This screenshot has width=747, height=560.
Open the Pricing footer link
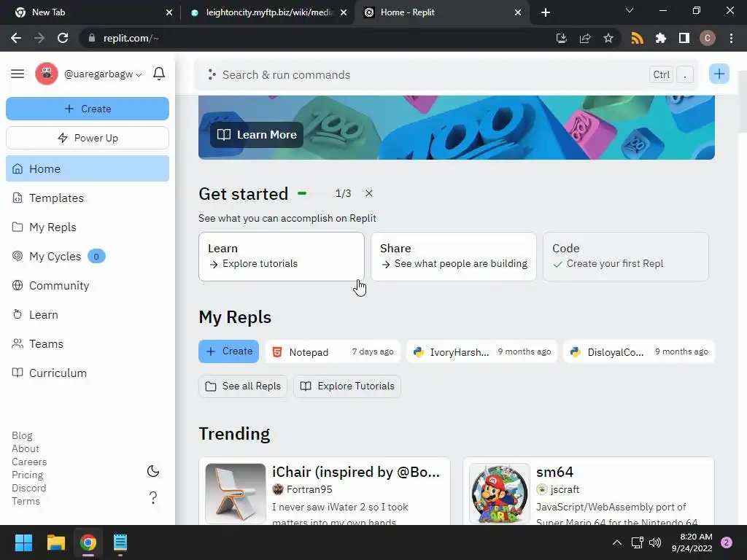tap(27, 475)
